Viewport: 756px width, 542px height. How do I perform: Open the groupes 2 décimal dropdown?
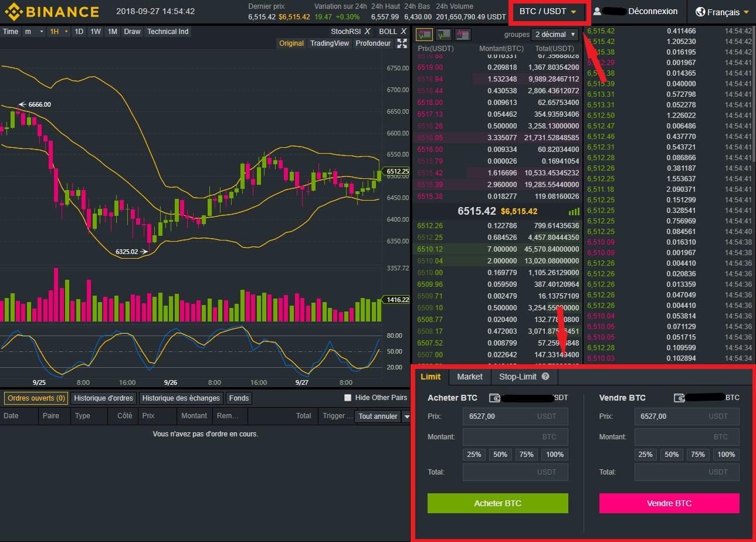(554, 35)
